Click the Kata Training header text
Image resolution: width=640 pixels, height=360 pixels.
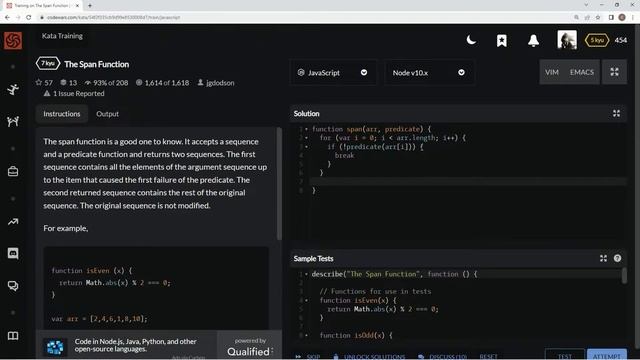click(x=62, y=36)
